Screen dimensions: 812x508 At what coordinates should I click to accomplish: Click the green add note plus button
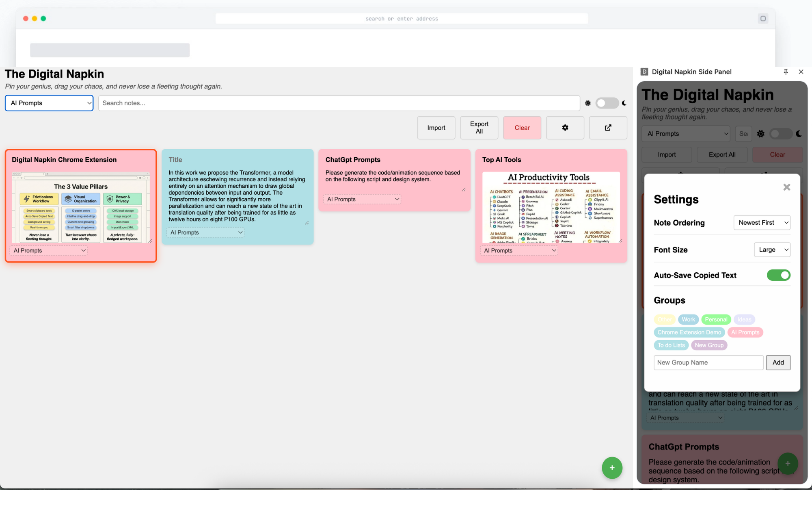click(x=612, y=468)
